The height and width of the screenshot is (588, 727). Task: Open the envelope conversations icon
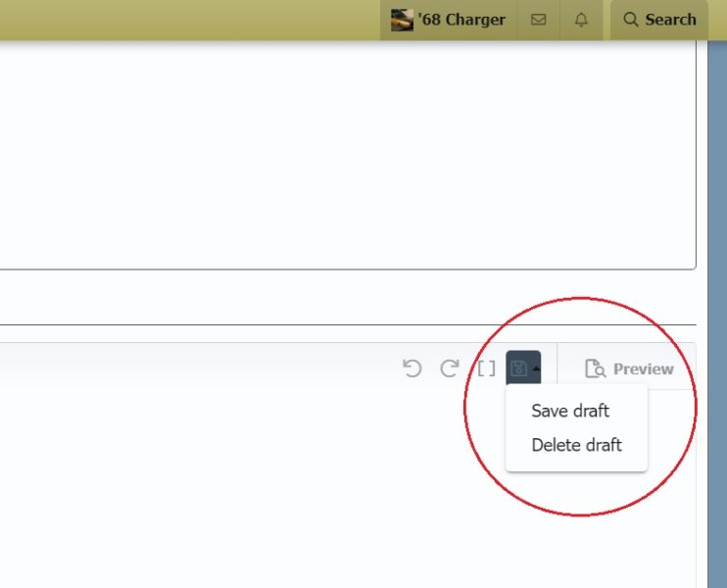539,20
